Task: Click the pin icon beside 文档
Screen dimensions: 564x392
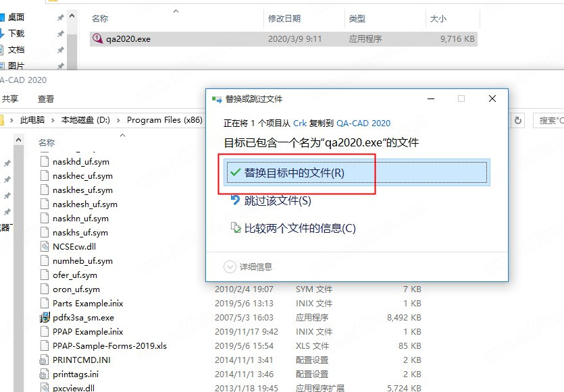Action: (60, 49)
